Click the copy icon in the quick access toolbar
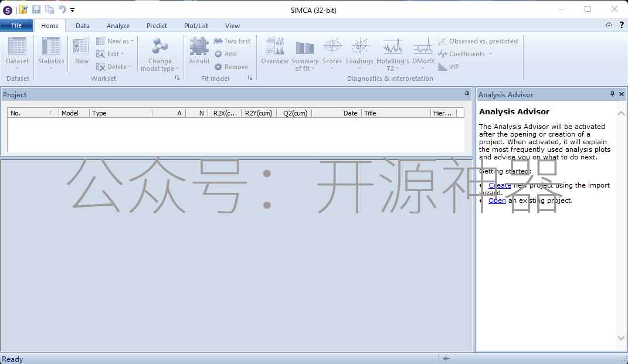The image size is (628, 364). click(x=50, y=9)
